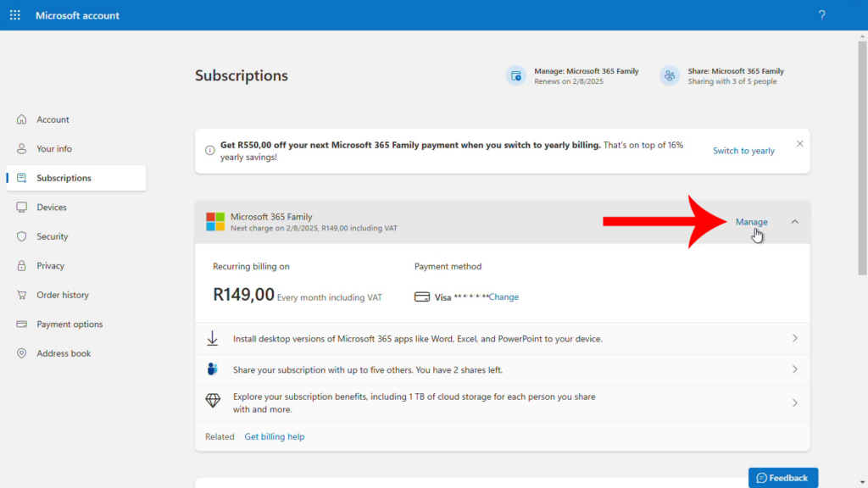
Task: Open the Microsoft app launcher waffle icon
Action: click(x=14, y=14)
